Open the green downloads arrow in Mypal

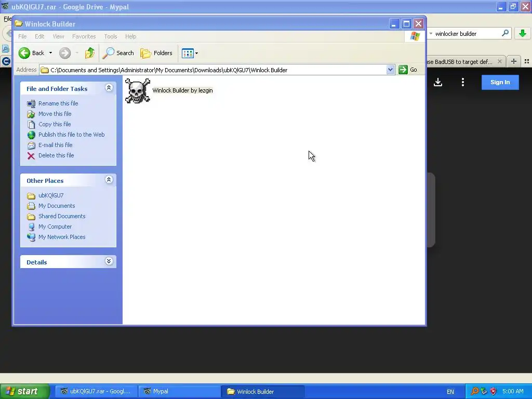pos(523,33)
